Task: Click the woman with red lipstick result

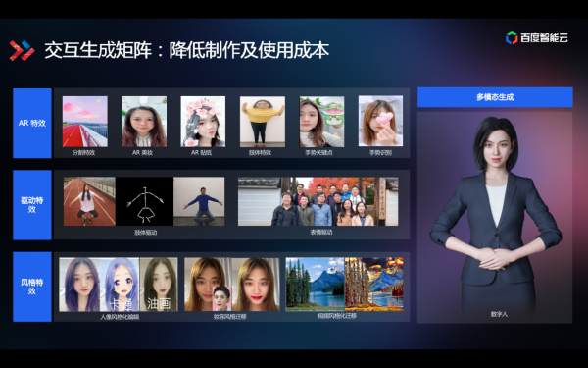Action: click(256, 285)
